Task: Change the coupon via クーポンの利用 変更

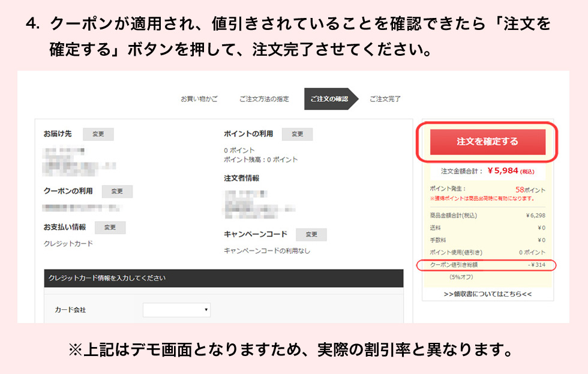Action: tap(117, 191)
